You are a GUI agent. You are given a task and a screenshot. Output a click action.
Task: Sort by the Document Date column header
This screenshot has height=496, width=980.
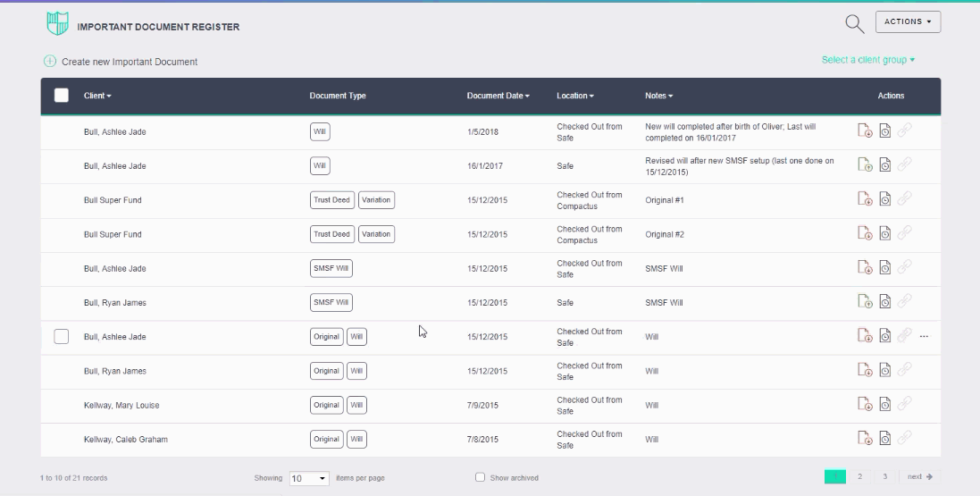pyautogui.click(x=498, y=96)
